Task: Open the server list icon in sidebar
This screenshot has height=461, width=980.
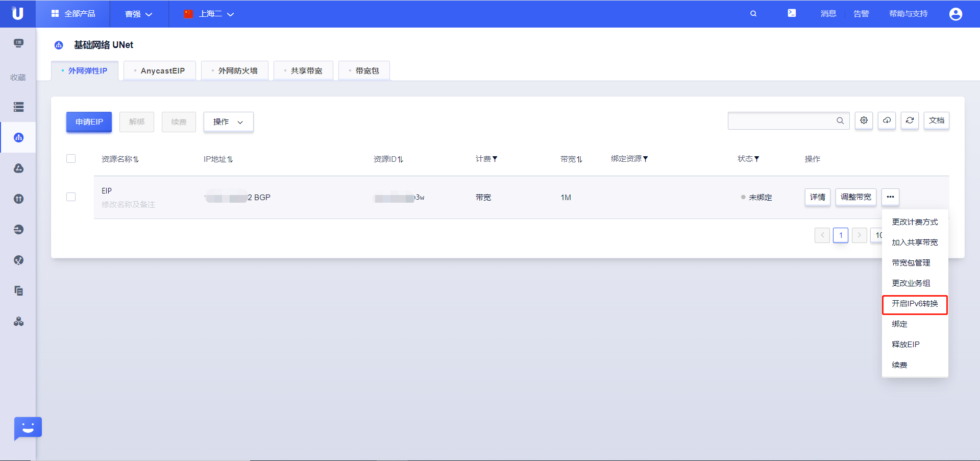Action: click(19, 107)
